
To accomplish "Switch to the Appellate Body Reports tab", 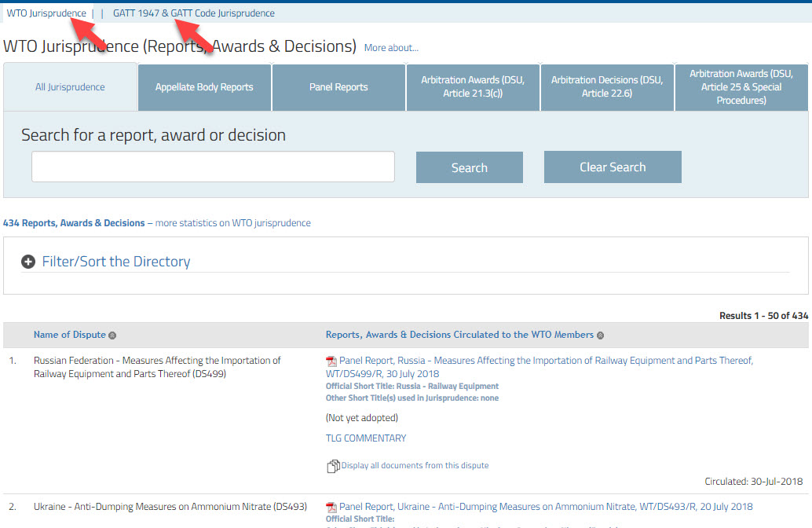I will tap(204, 87).
